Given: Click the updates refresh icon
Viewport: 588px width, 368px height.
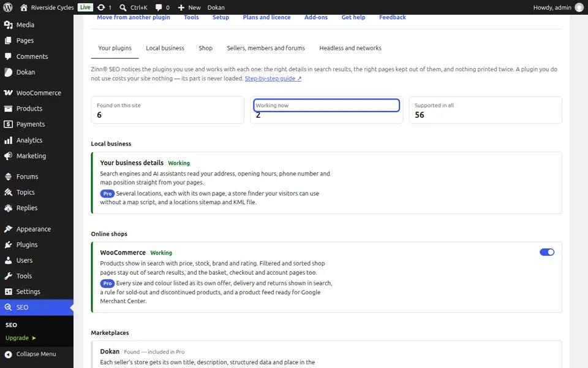Looking at the screenshot, I should point(101,7).
